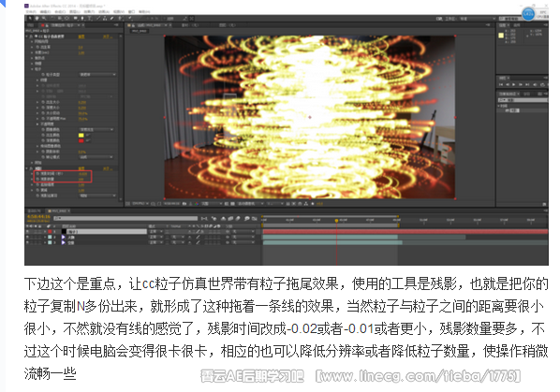Open the 文件(F) File menu
The height and width of the screenshot is (392, 560).
point(31,12)
